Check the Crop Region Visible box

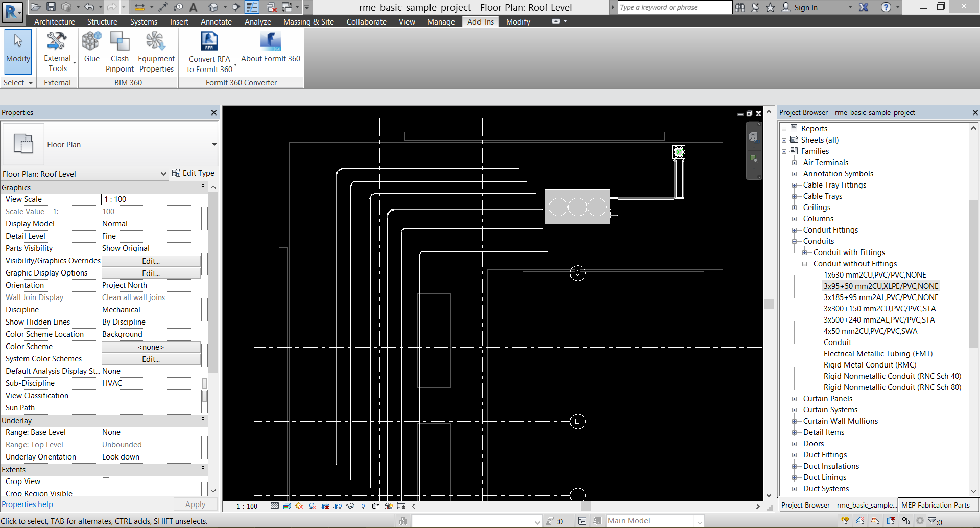click(106, 493)
